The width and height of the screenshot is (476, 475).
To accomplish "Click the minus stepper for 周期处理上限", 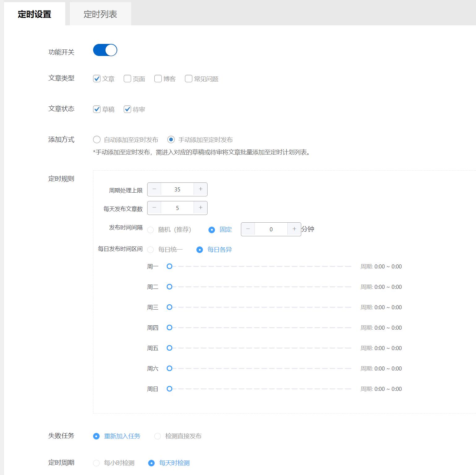I will point(154,189).
